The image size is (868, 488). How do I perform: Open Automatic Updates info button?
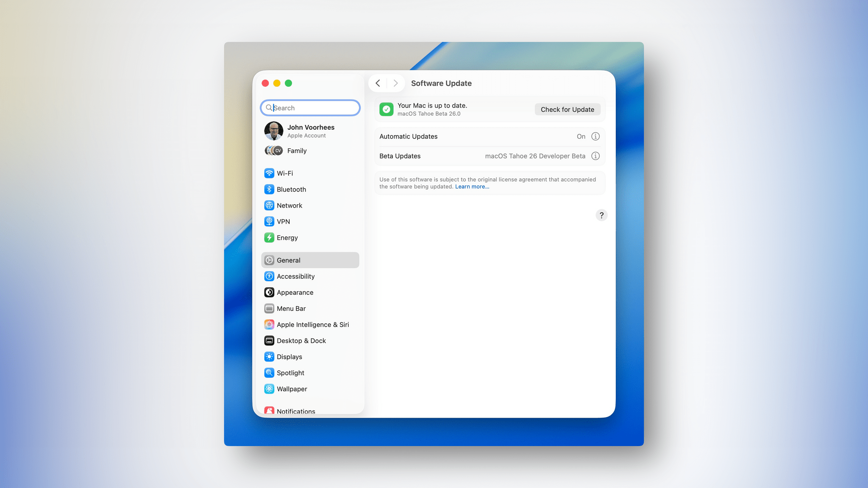595,136
